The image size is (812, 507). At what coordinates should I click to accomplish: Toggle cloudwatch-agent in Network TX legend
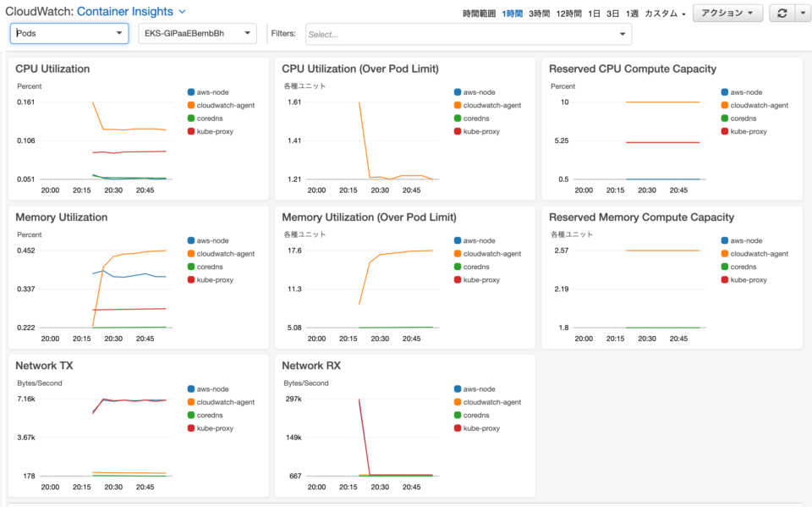[x=221, y=402]
